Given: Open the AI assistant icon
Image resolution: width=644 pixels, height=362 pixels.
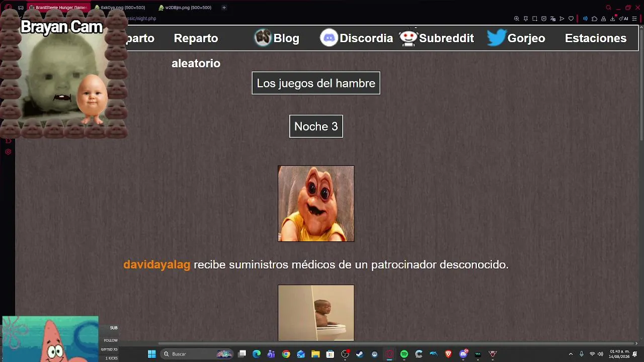Looking at the screenshot, I should tap(624, 19).
